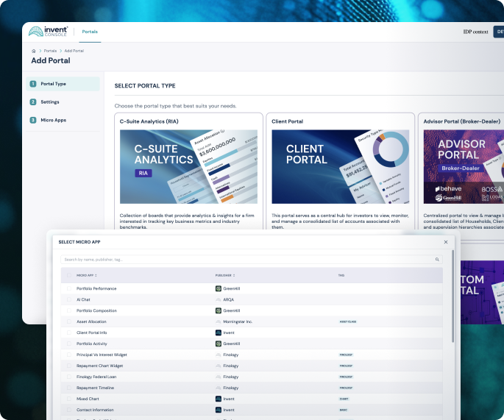Click step 3 number badge for Micro Apps
The image size is (504, 420).
tap(33, 120)
